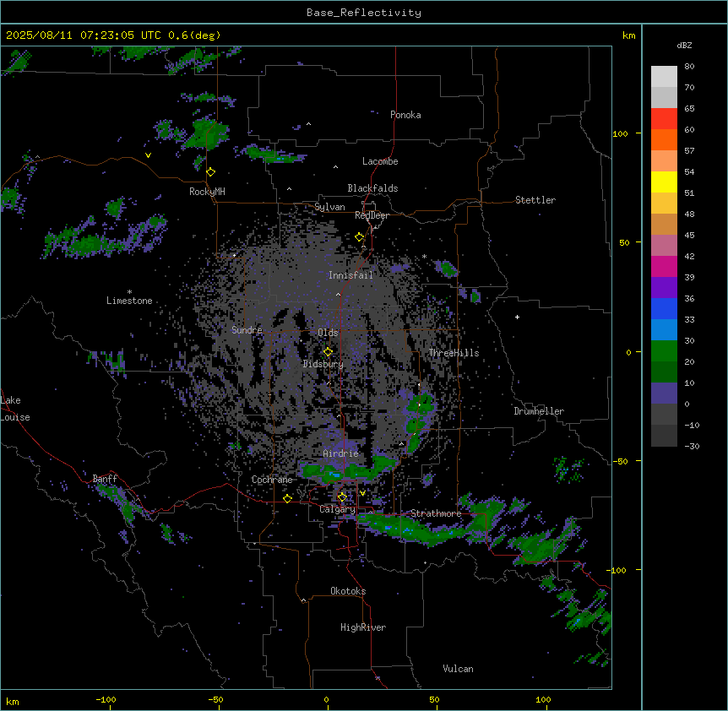Click the yellow diamond marker above RockyMH
The image size is (728, 711).
click(211, 172)
